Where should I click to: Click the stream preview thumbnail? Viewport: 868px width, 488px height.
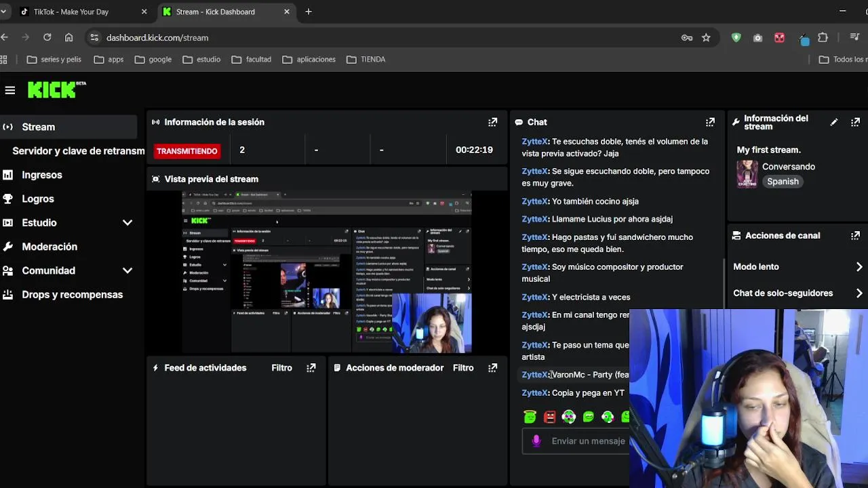coord(327,272)
